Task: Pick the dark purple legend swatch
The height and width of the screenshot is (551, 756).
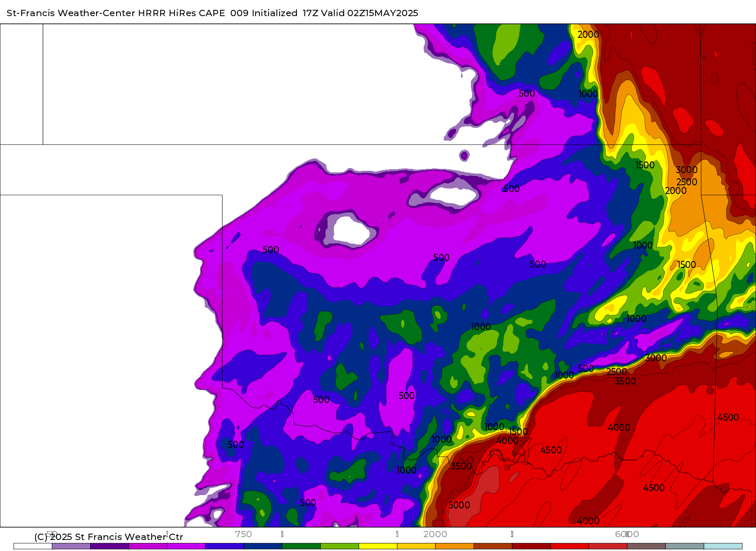Action: pyautogui.click(x=109, y=546)
